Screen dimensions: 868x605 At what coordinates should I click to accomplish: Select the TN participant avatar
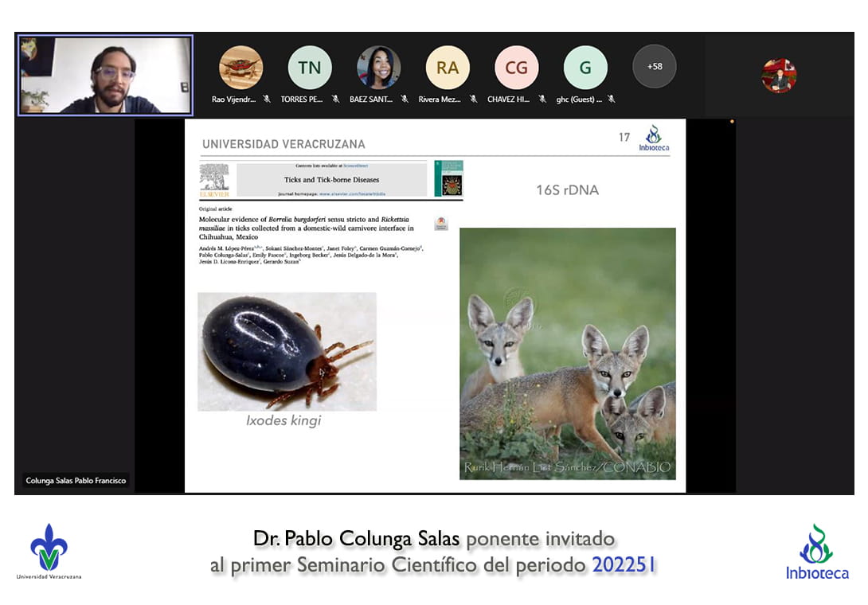tap(310, 67)
